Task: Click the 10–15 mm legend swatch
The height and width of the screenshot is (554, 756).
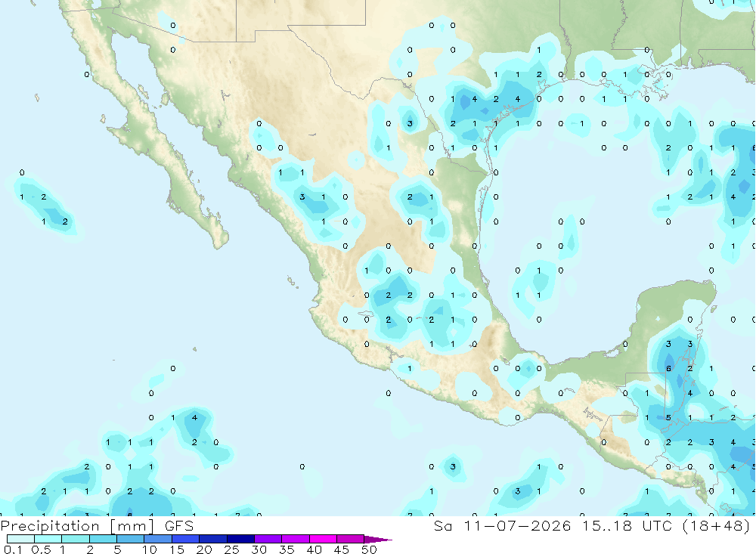Action: pyautogui.click(x=158, y=539)
